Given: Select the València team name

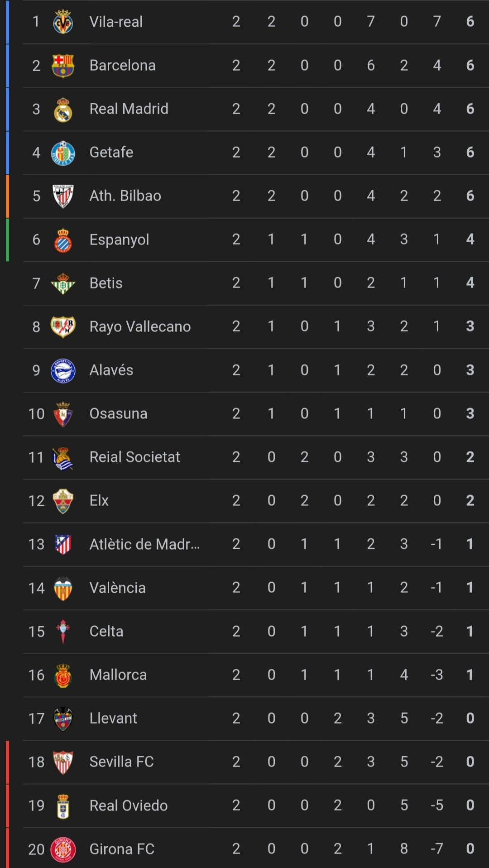Looking at the screenshot, I should pyautogui.click(x=117, y=587).
